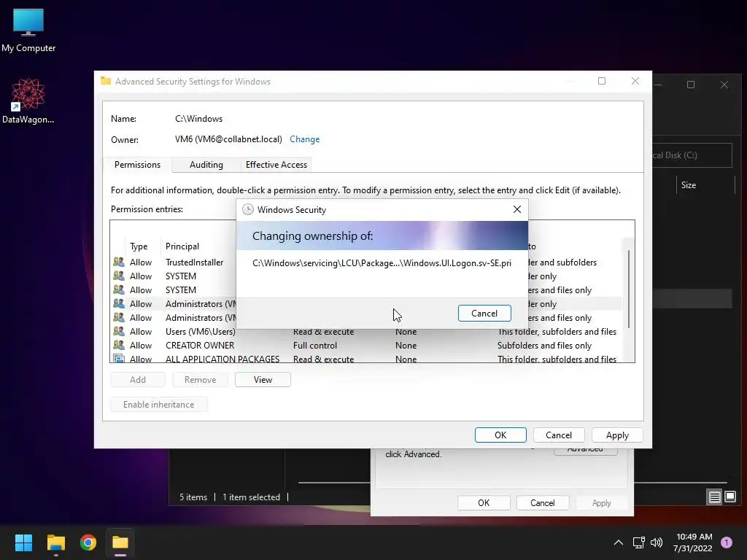Maximize the File Explorer window behind

click(691, 85)
